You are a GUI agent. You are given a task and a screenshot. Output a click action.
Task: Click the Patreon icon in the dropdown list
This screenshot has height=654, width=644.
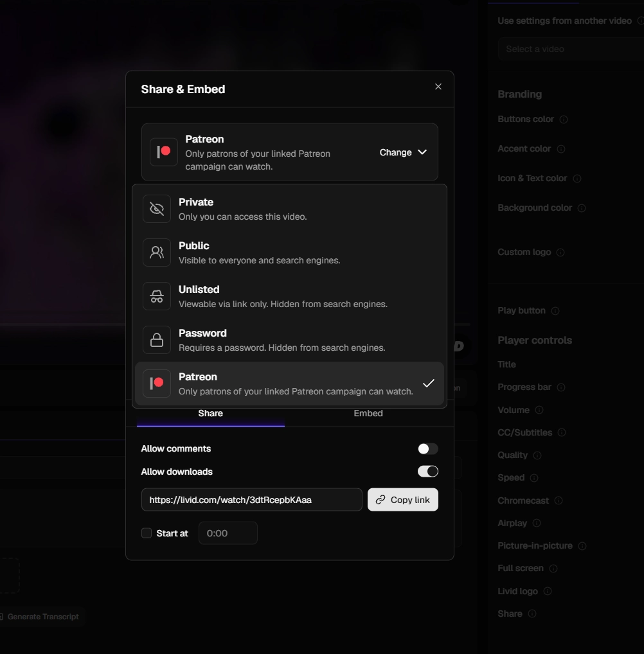point(157,384)
